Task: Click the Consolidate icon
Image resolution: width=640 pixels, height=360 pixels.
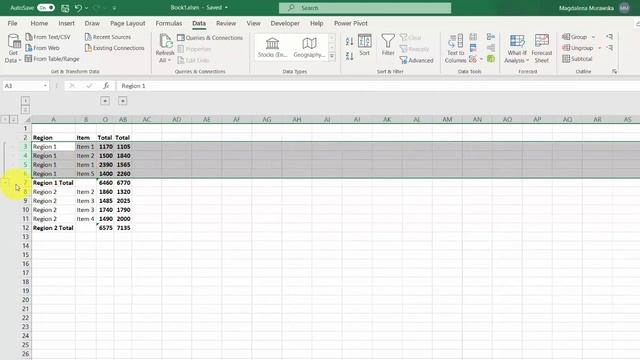Action: tap(491, 37)
